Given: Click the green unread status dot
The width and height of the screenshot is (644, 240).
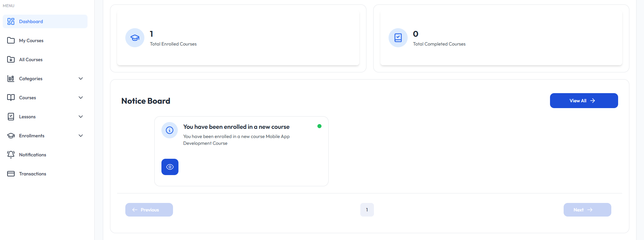Looking at the screenshot, I should click(x=319, y=126).
